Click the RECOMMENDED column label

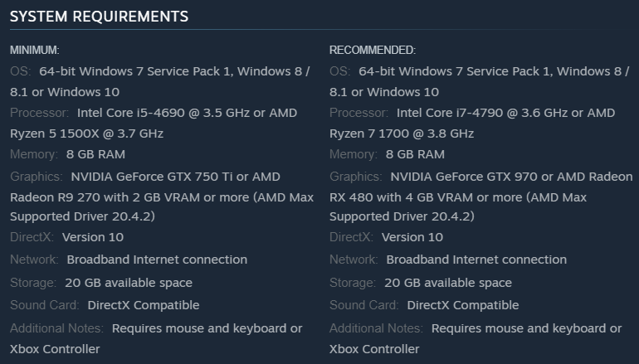click(373, 51)
